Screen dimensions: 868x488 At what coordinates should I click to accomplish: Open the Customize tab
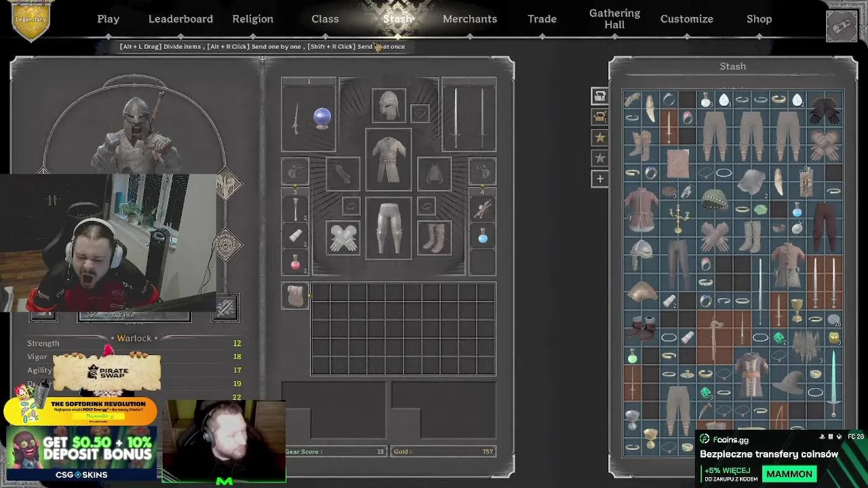[x=687, y=19]
